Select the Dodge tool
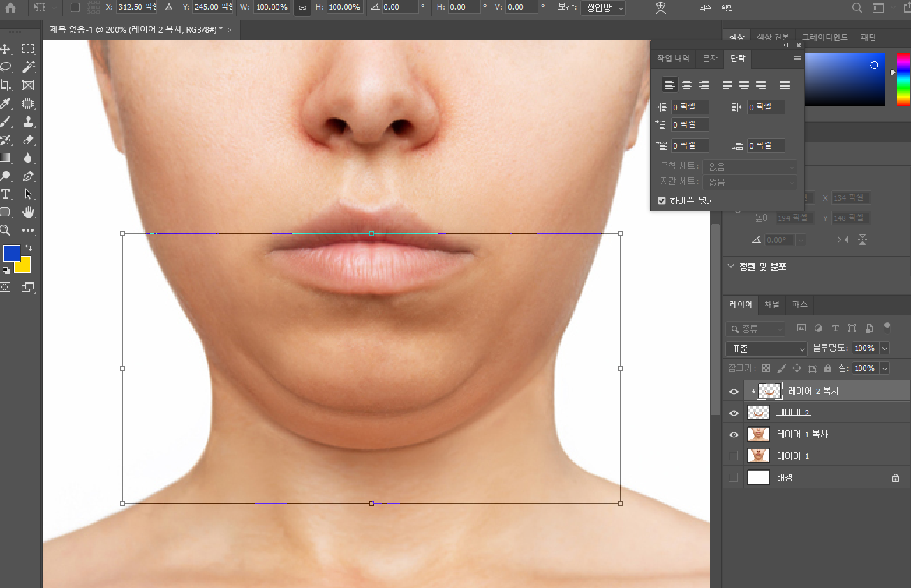The width and height of the screenshot is (911, 588). (6, 176)
